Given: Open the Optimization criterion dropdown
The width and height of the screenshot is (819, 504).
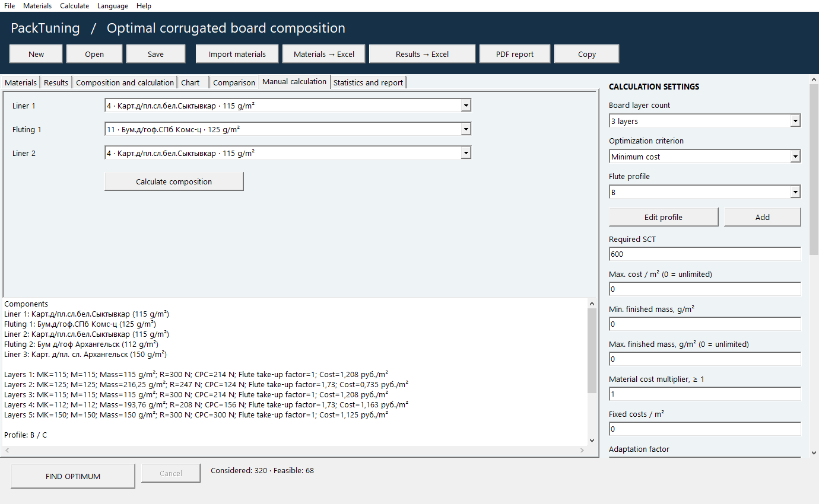Looking at the screenshot, I should [704, 157].
